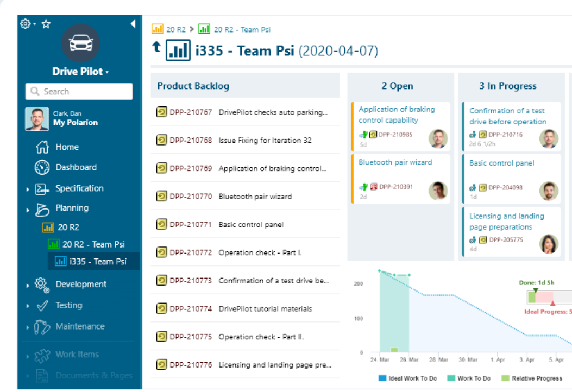This screenshot has height=392, width=572.
Task: Select 20 R2 in the sidebar
Action: 68,227
